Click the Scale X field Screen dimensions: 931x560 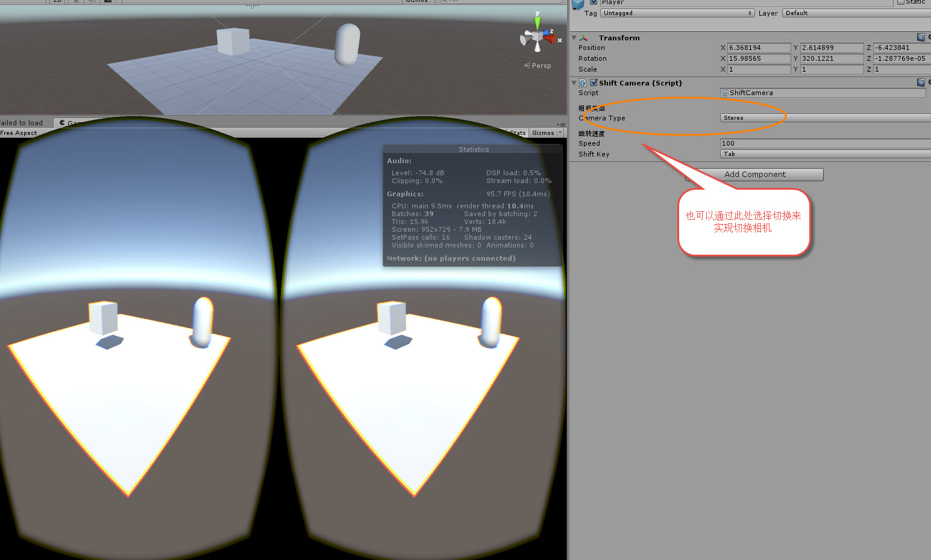point(759,69)
